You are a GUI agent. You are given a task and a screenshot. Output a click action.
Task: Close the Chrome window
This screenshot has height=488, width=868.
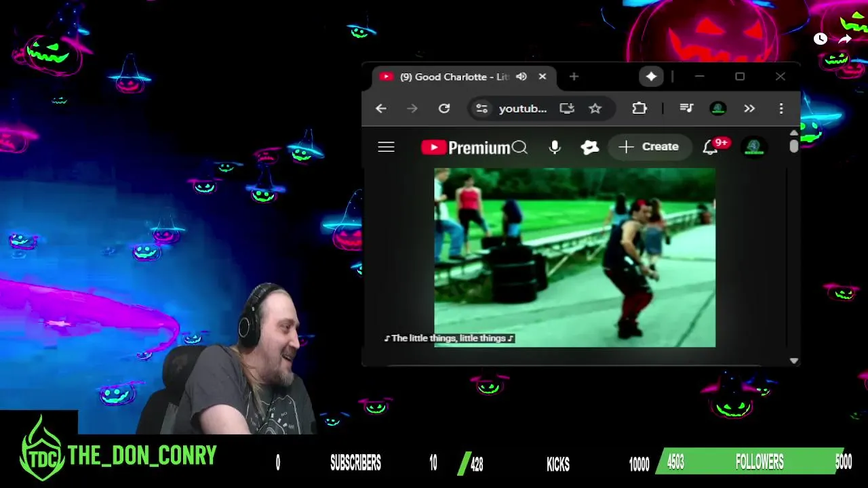click(x=781, y=77)
